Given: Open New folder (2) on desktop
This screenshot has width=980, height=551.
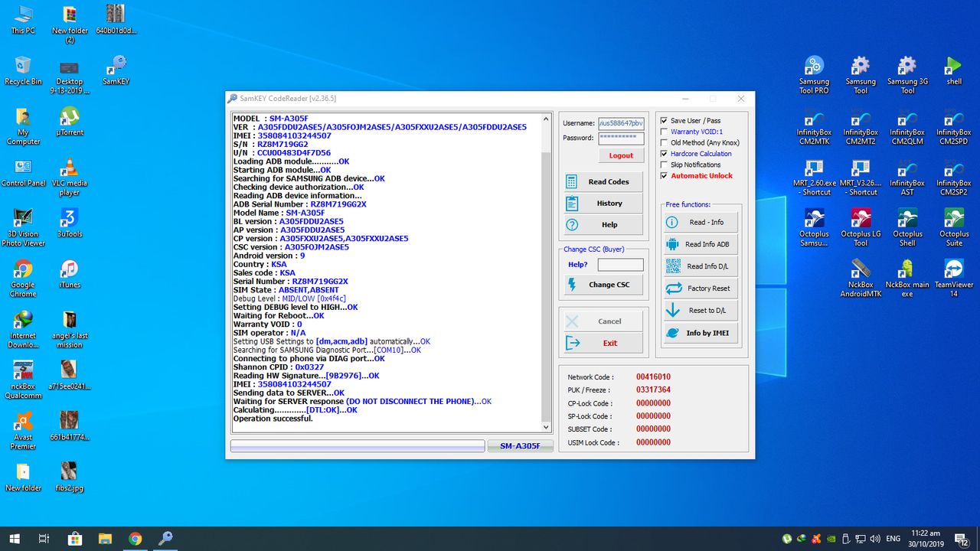Looking at the screenshot, I should [70, 24].
